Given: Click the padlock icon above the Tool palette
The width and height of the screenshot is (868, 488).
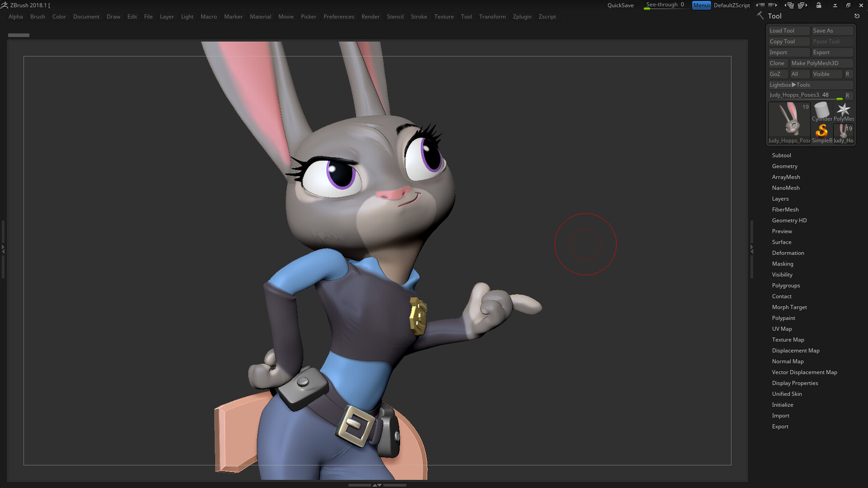Looking at the screenshot, I should [x=819, y=5].
